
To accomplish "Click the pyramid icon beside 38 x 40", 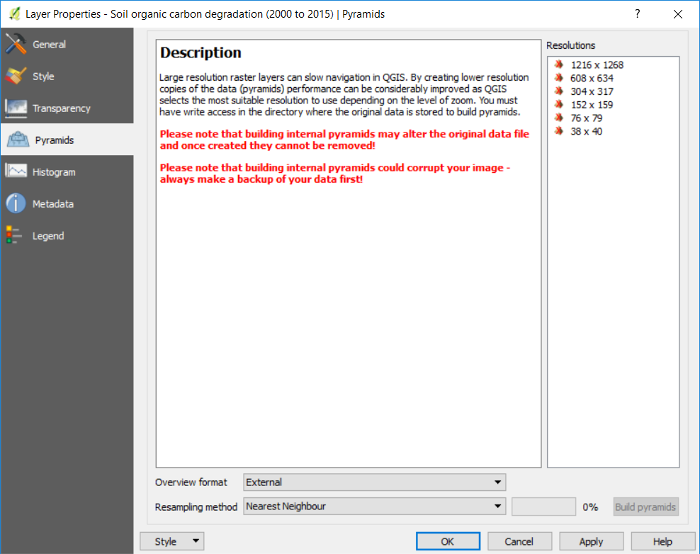I will pyautogui.click(x=558, y=131).
